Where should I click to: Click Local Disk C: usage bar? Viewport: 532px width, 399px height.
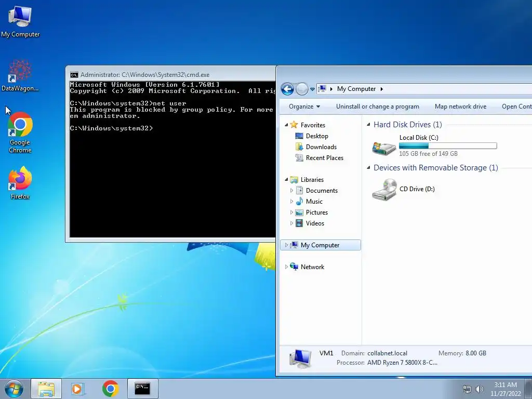[x=448, y=146]
